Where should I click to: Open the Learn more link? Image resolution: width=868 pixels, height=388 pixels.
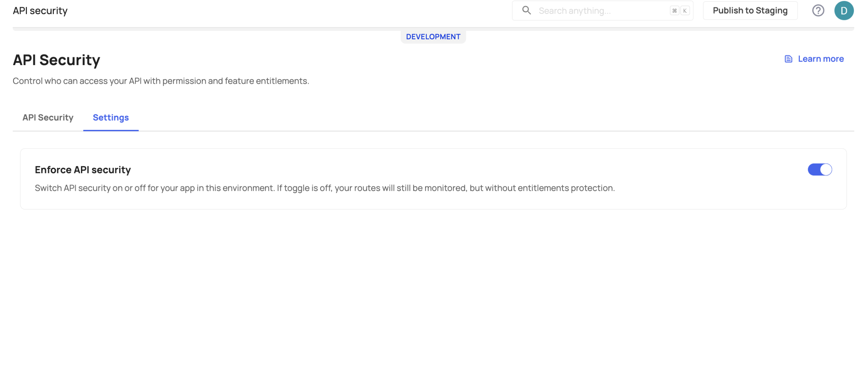(820, 59)
